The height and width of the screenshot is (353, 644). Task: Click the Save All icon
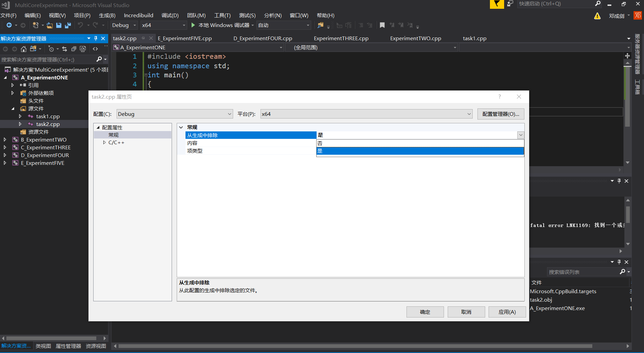pyautogui.click(x=68, y=25)
